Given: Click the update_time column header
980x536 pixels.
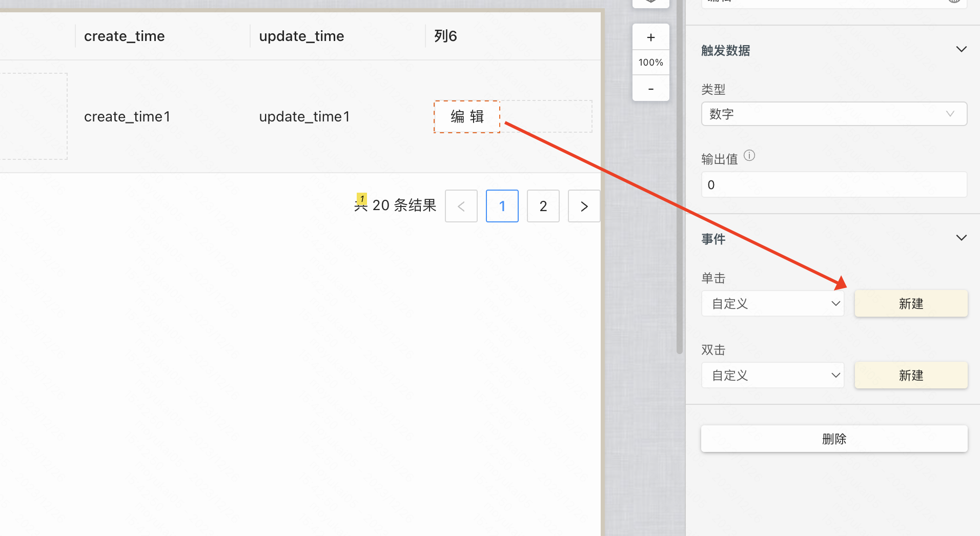Looking at the screenshot, I should (301, 36).
